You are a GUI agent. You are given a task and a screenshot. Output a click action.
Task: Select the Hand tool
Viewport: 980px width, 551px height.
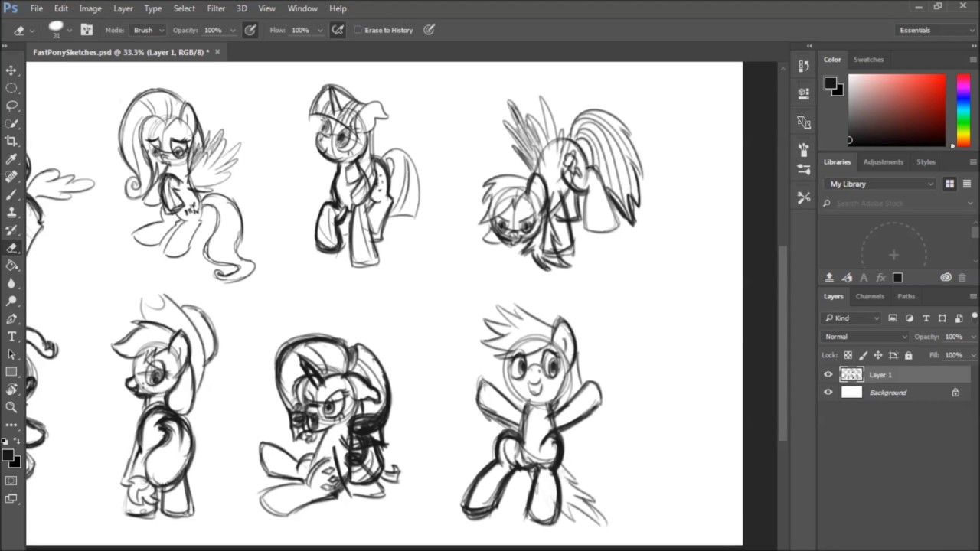point(11,390)
